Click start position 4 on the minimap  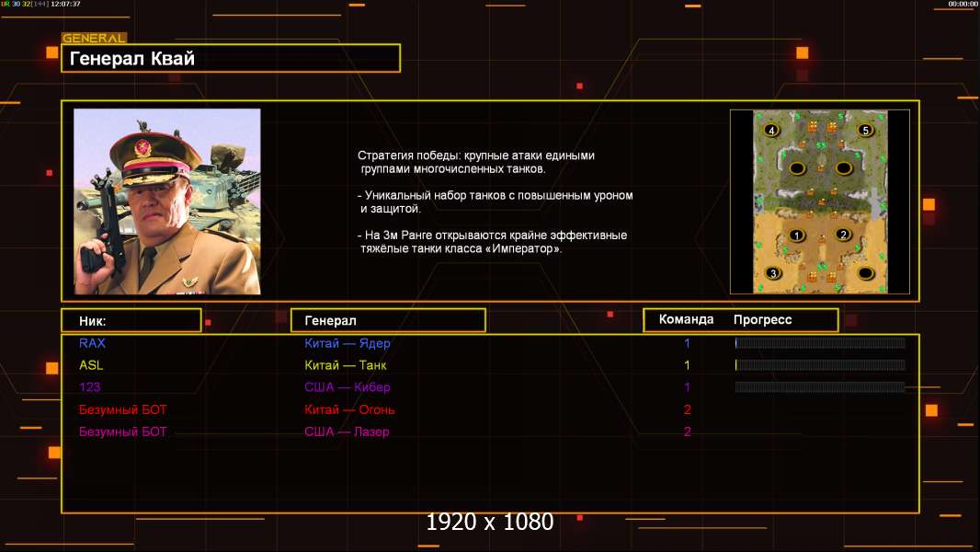click(771, 131)
